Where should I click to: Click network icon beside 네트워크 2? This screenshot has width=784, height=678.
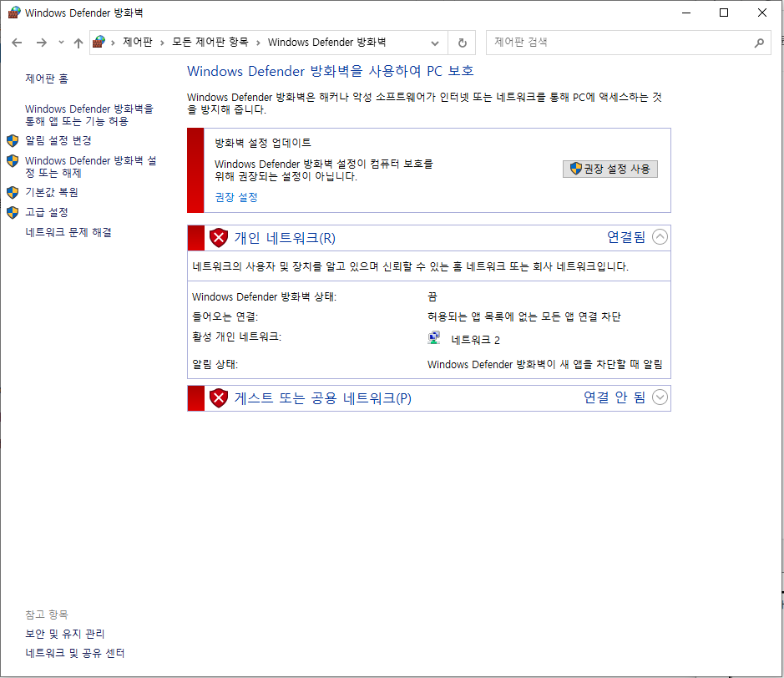(434, 338)
